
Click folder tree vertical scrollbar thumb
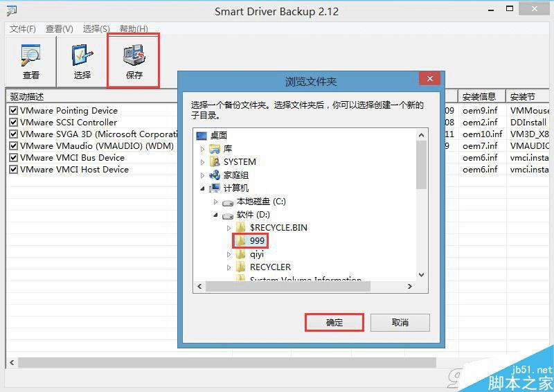click(421, 165)
